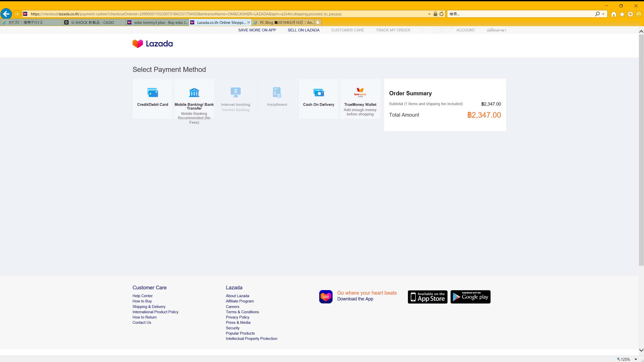644x362 pixels.
Task: Open favorites star icon
Action: pos(622,14)
